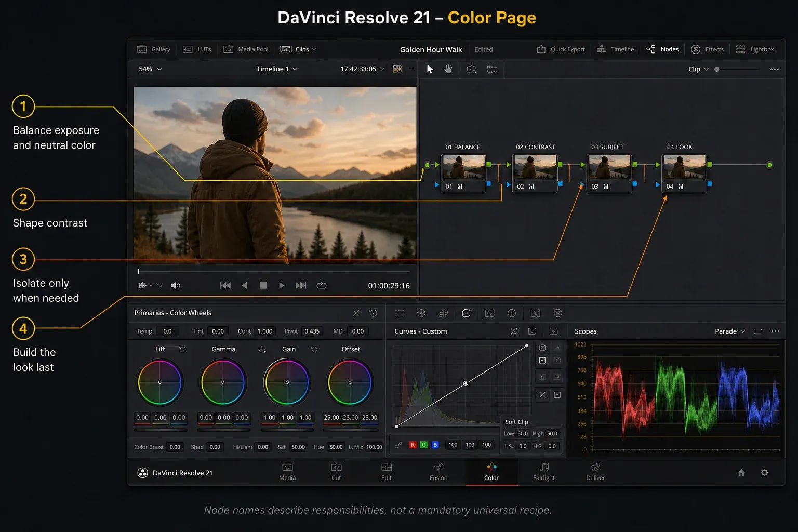Viewport: 798px width, 532px height.
Task: Click the Soft Clip Low 50.0 field
Action: click(523, 434)
